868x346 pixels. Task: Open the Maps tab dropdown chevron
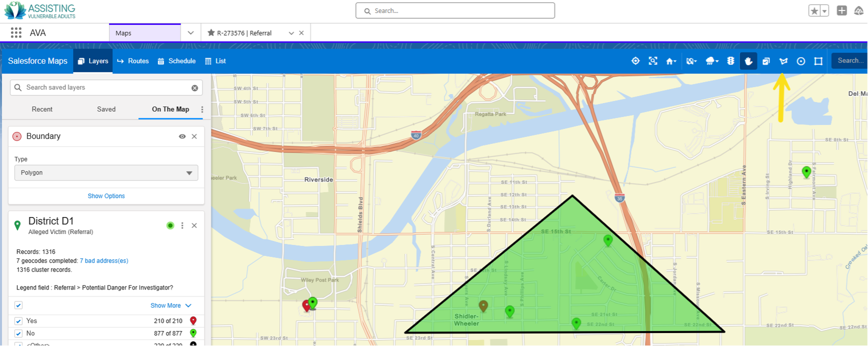click(190, 33)
